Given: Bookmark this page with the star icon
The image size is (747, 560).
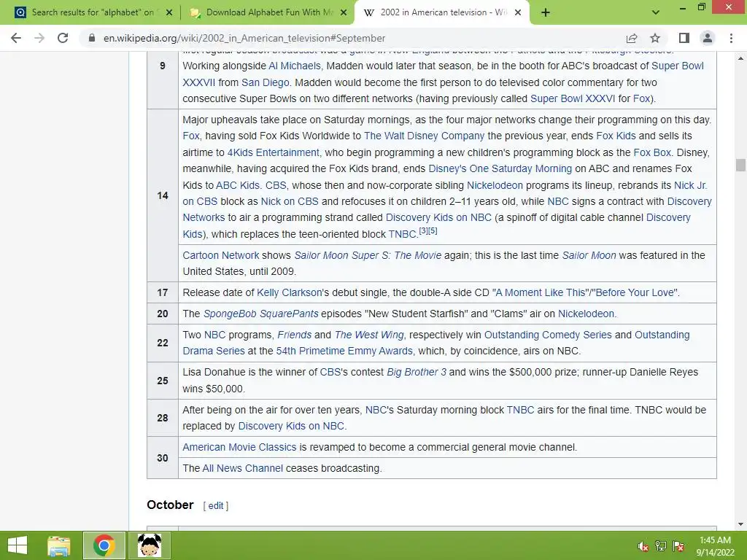Looking at the screenshot, I should pyautogui.click(x=655, y=38).
